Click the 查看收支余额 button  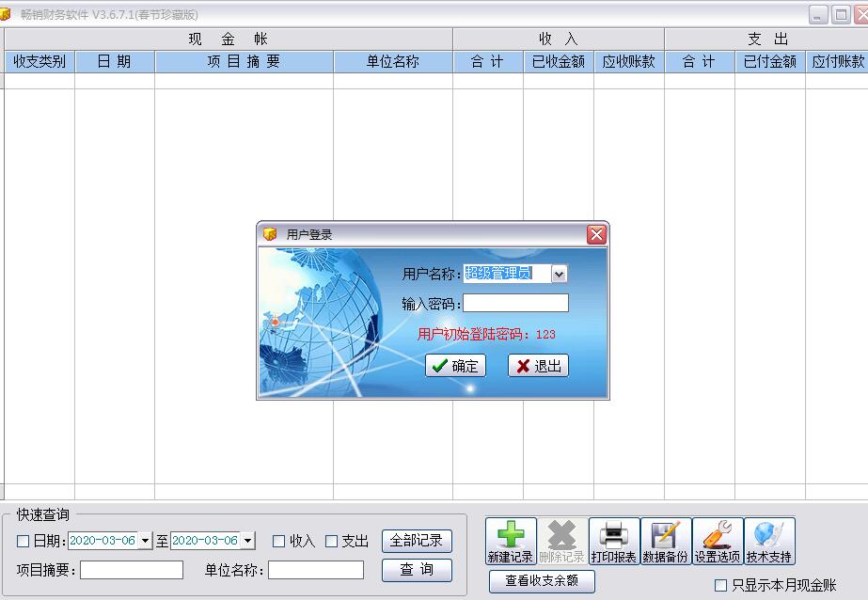(542, 581)
